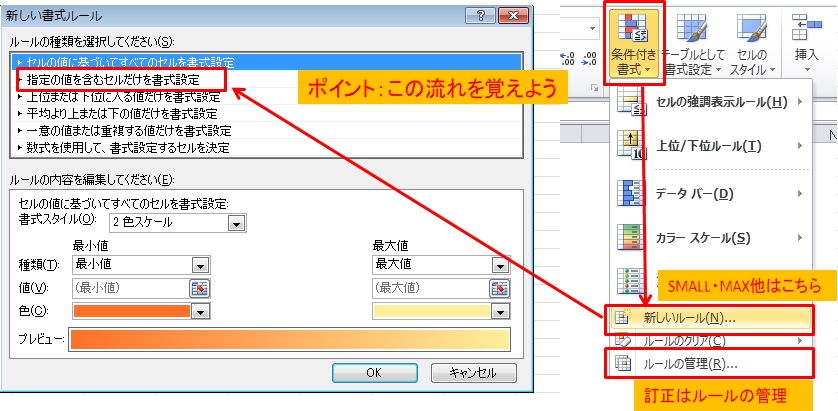Screen dimensions: 838x411
Task: Click the 挿入 cells icon in the ribbon
Action: tap(806, 27)
